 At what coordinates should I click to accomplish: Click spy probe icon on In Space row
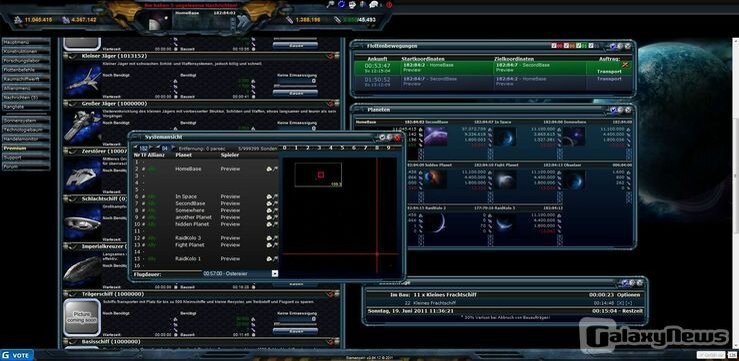pyautogui.click(x=269, y=197)
